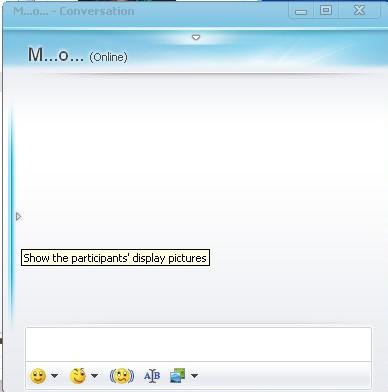Send a nudge with the shaking face
This screenshot has height=392, width=388.
122,376
